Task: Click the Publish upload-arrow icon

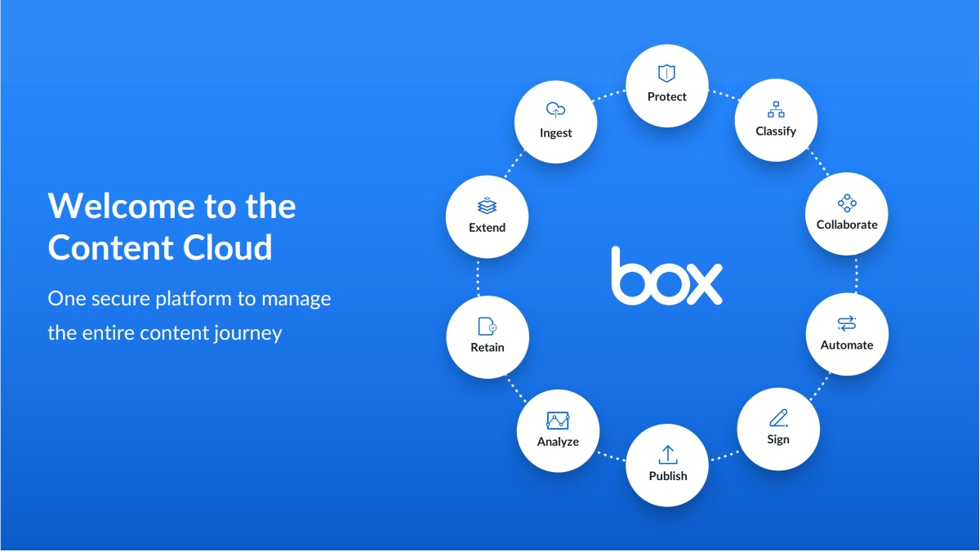Action: (668, 455)
